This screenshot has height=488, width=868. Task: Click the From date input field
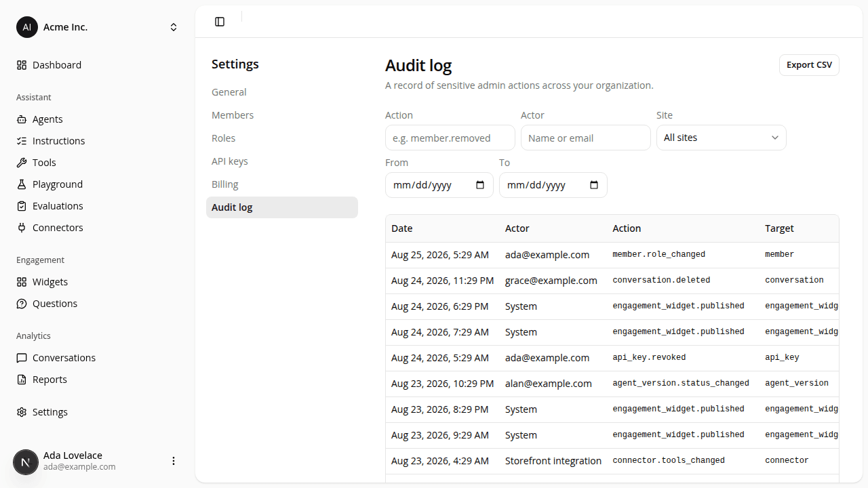tap(439, 185)
